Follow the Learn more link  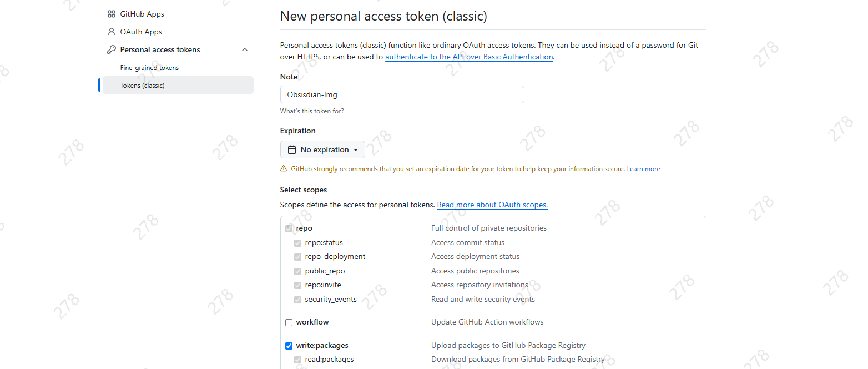point(643,169)
